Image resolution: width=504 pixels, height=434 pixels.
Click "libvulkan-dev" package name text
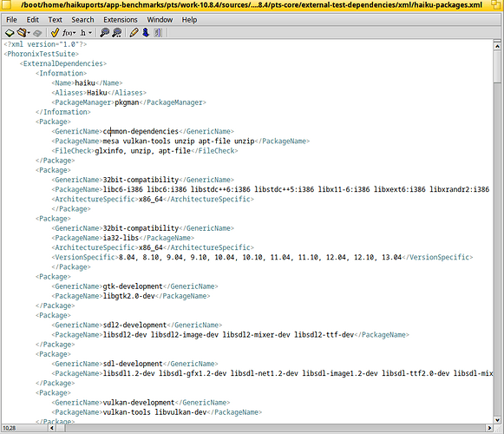point(180,412)
